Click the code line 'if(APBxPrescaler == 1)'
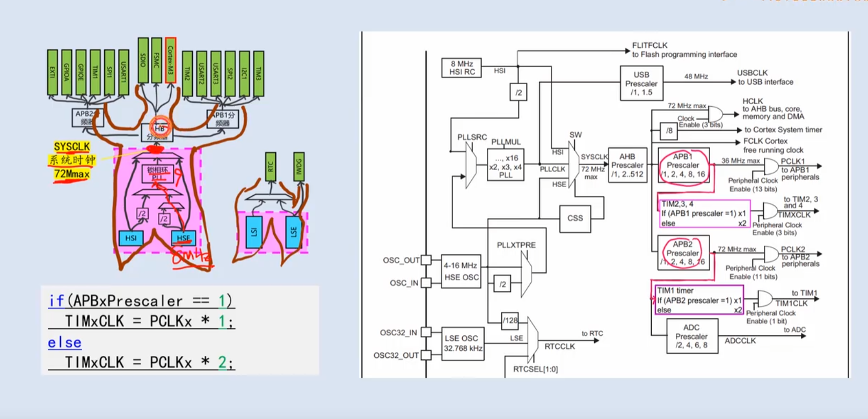The width and height of the screenshot is (868, 419). (x=142, y=300)
